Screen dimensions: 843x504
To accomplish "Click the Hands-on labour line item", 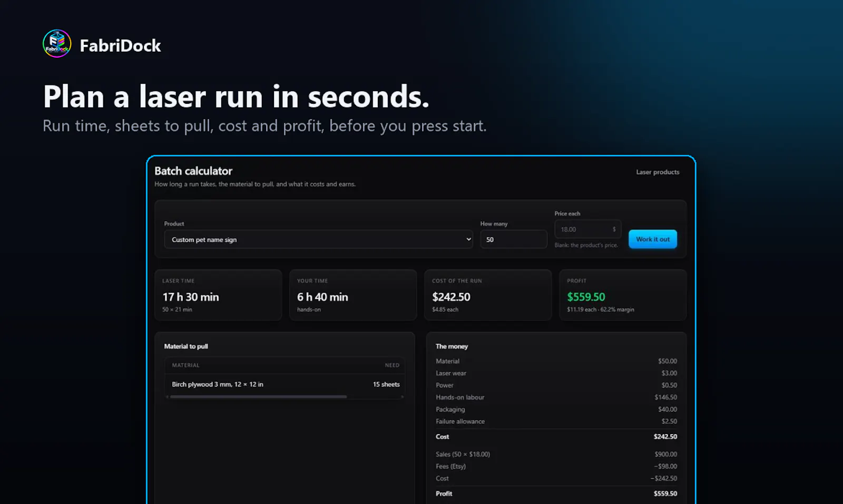I will point(556,397).
